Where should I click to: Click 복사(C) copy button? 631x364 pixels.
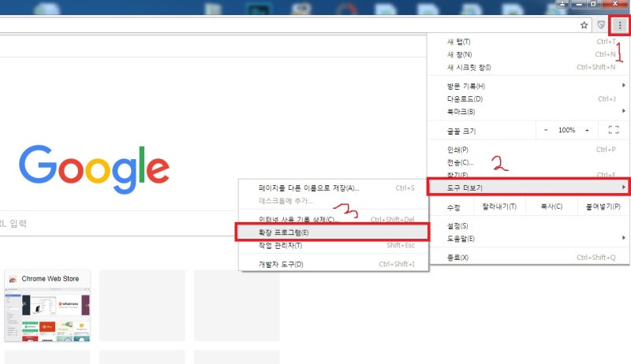(551, 206)
